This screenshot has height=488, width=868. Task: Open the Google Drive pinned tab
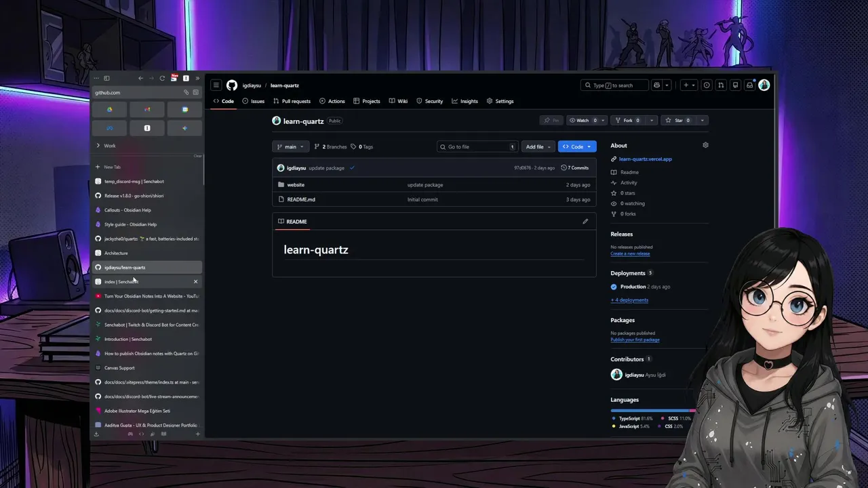[109, 109]
